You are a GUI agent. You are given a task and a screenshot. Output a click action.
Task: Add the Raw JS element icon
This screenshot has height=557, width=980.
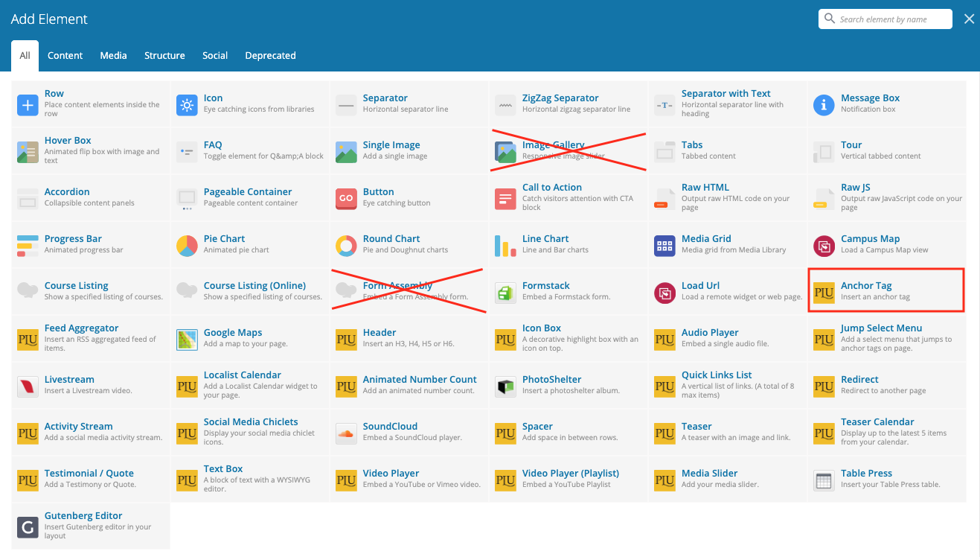pyautogui.click(x=824, y=199)
